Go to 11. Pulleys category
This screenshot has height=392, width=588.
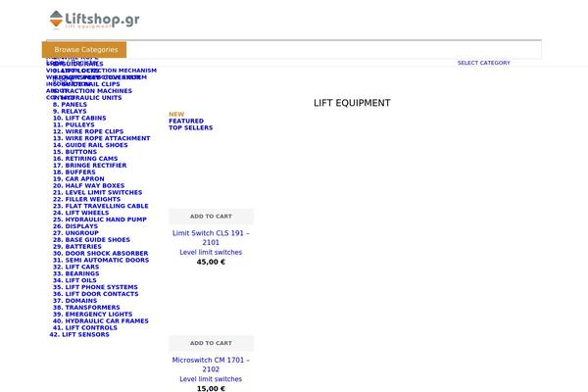[73, 124]
